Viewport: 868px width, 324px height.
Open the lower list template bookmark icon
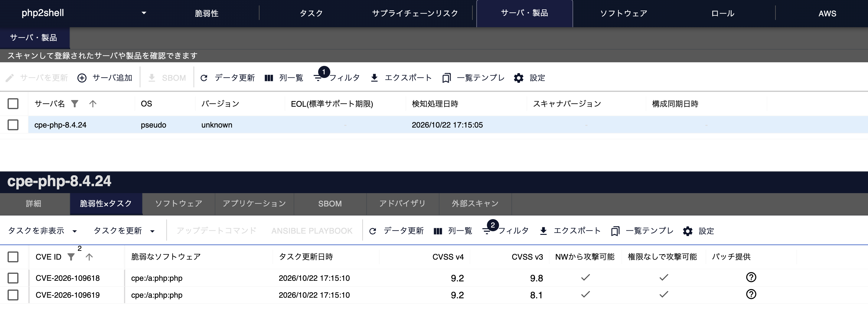615,231
